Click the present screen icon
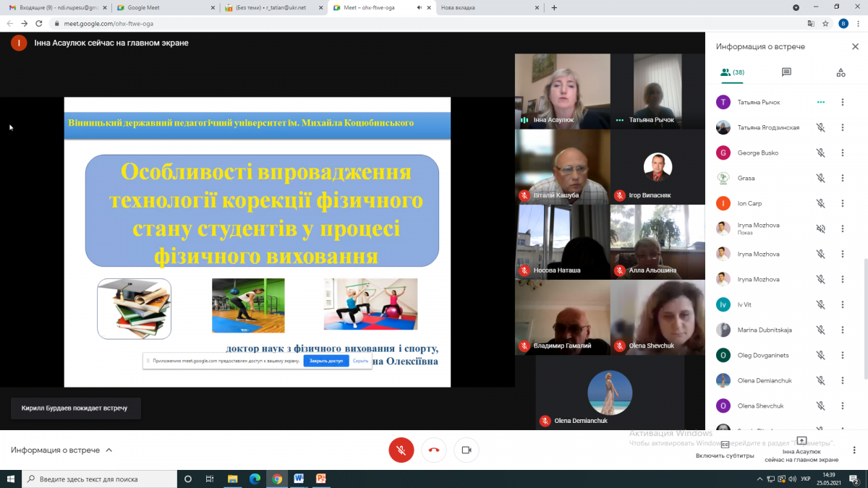Viewport: 868px width, 488px height. point(801,441)
